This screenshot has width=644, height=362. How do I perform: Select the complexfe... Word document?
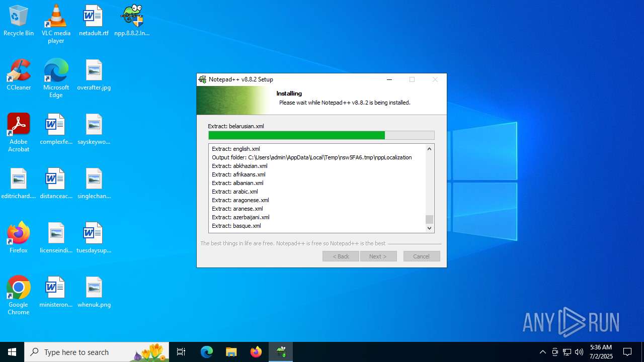coord(56,129)
